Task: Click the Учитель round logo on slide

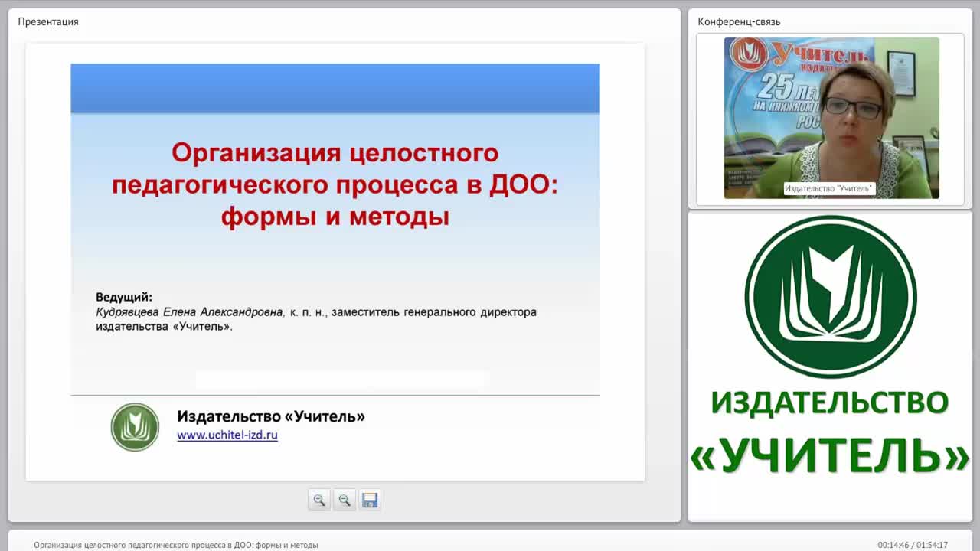Action: coord(135,427)
